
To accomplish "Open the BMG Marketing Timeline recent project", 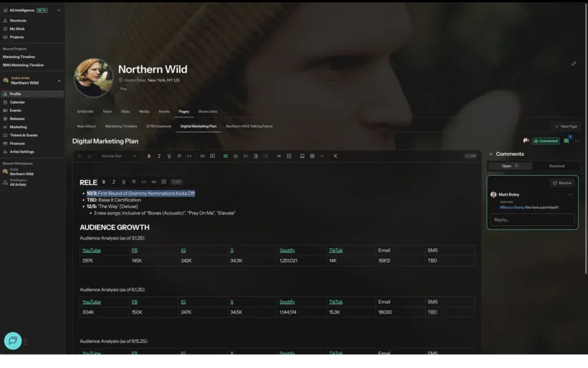I will click(x=23, y=65).
